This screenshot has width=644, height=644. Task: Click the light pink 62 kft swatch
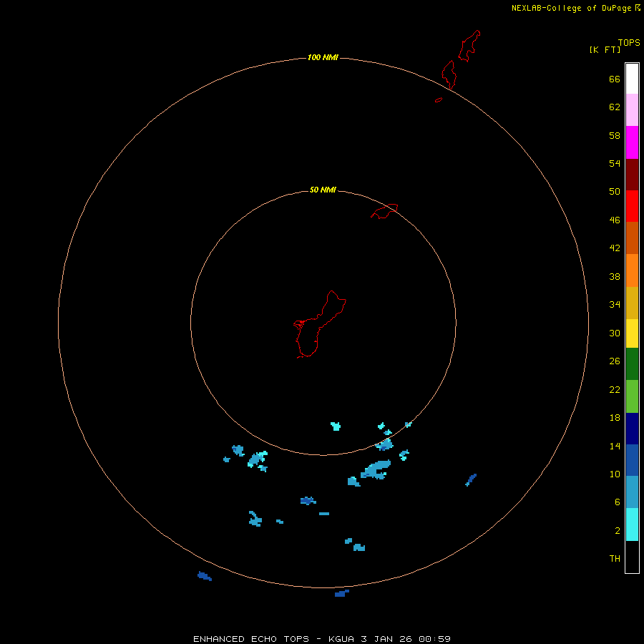click(632, 110)
